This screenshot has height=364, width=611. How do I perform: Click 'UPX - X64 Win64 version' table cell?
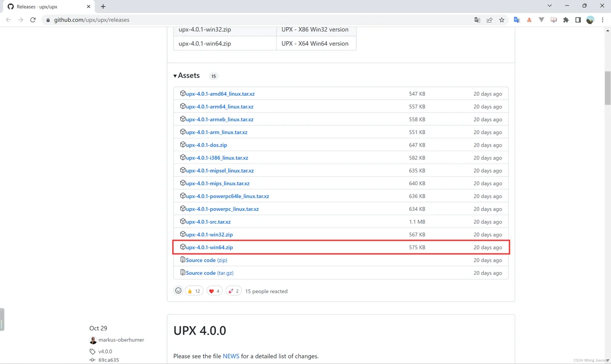pos(316,43)
